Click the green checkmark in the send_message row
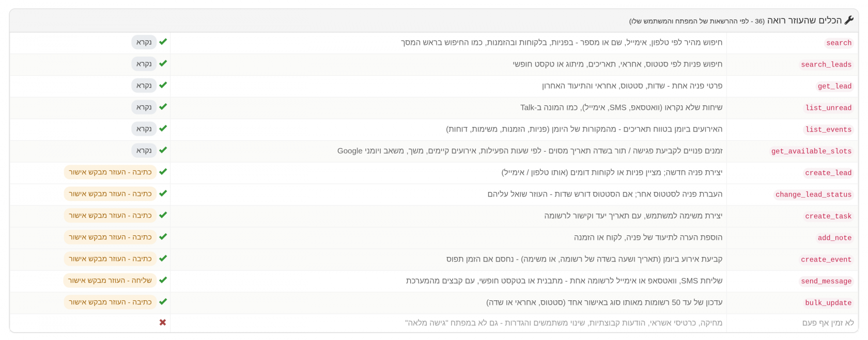 [163, 280]
